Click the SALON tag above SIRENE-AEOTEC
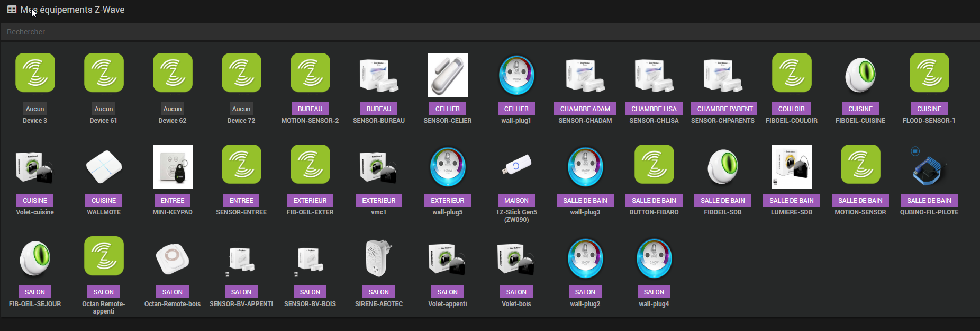 click(x=379, y=292)
